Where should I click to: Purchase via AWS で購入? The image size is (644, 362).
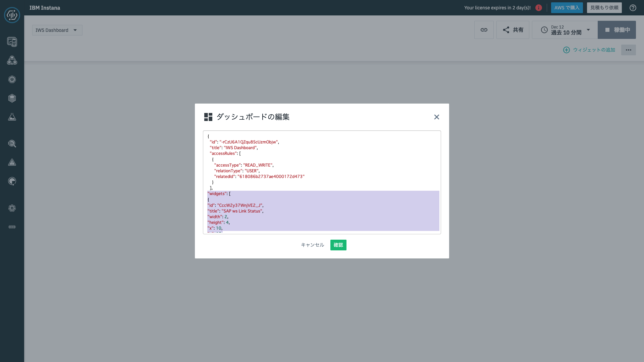(567, 7)
